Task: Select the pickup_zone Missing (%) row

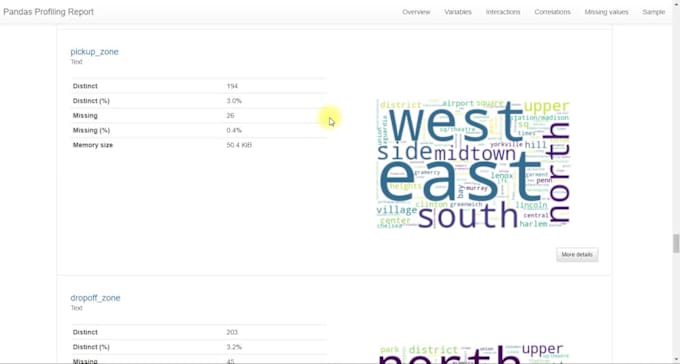Action: coord(199,130)
